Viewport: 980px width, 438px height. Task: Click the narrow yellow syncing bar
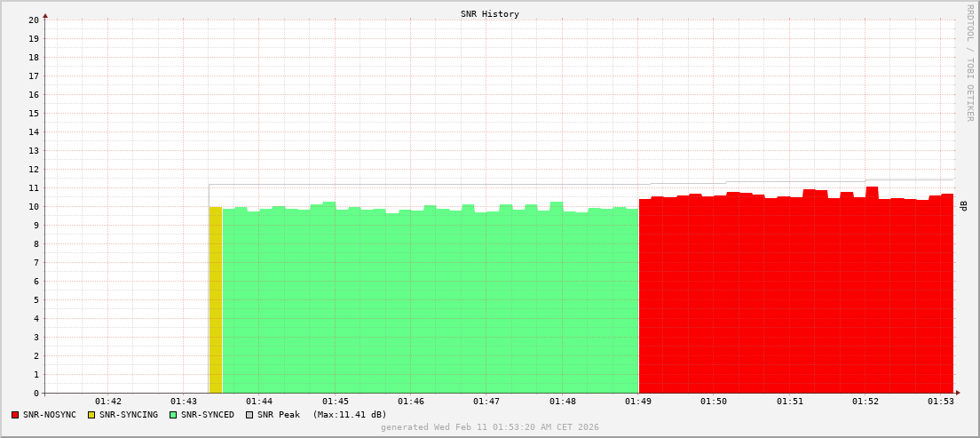pyautogui.click(x=216, y=300)
